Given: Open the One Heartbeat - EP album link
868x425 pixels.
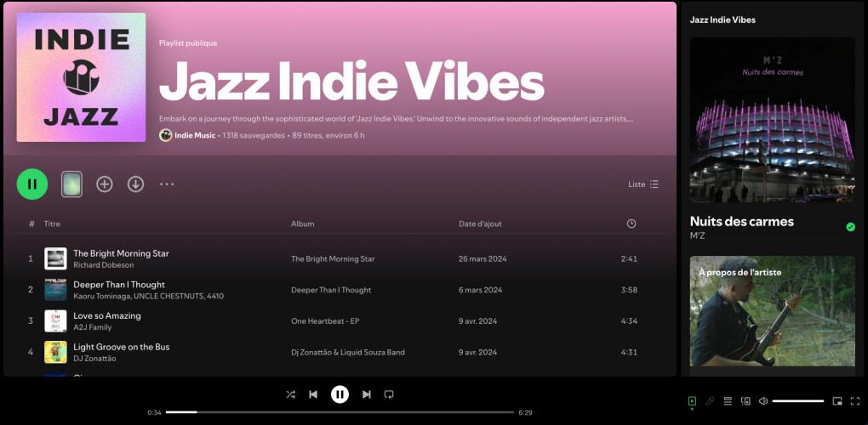Looking at the screenshot, I should (325, 321).
